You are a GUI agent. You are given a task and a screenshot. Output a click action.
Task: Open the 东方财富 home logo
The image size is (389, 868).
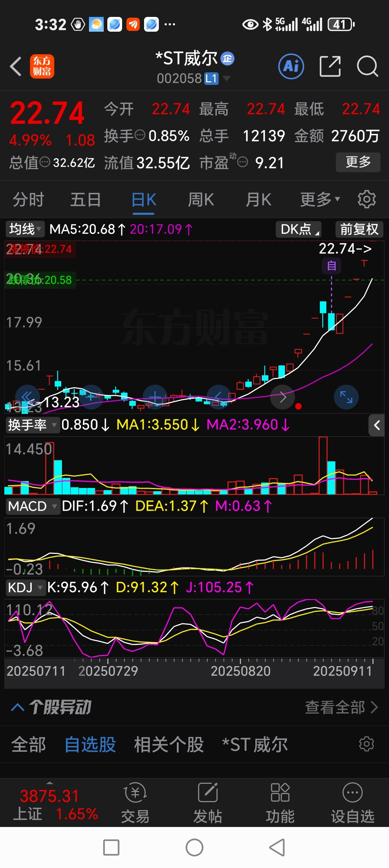pyautogui.click(x=42, y=66)
